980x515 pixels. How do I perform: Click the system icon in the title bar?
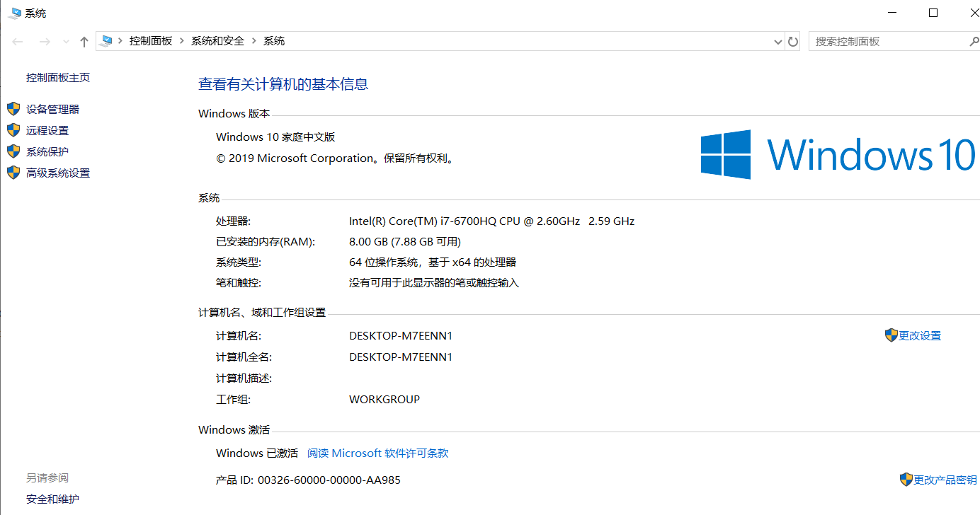tap(14, 13)
